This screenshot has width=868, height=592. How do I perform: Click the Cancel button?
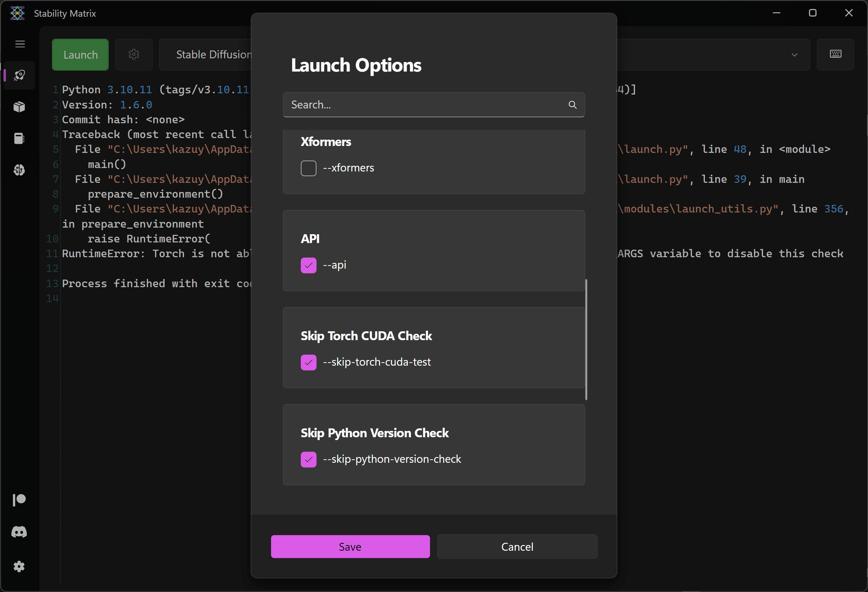point(517,547)
